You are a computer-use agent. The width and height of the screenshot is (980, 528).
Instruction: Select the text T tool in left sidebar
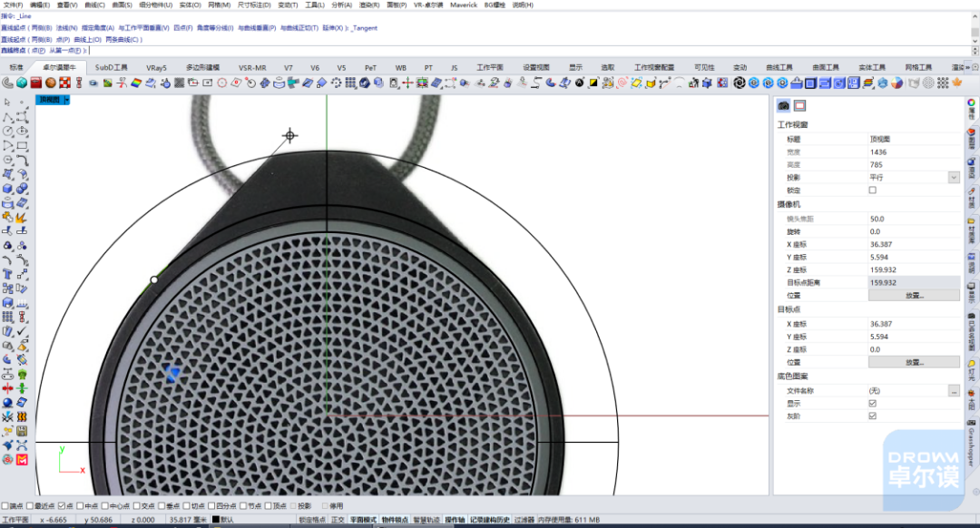[7, 274]
